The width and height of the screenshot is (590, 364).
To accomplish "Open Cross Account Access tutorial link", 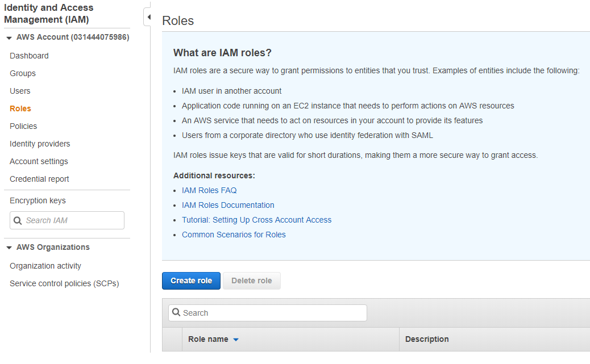I will click(256, 220).
